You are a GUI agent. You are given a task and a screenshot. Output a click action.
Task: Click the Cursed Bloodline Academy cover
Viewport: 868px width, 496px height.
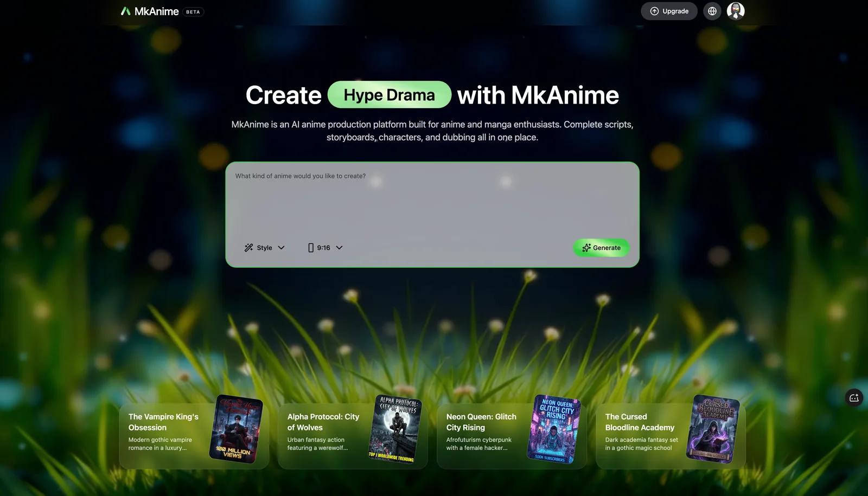[712, 429]
